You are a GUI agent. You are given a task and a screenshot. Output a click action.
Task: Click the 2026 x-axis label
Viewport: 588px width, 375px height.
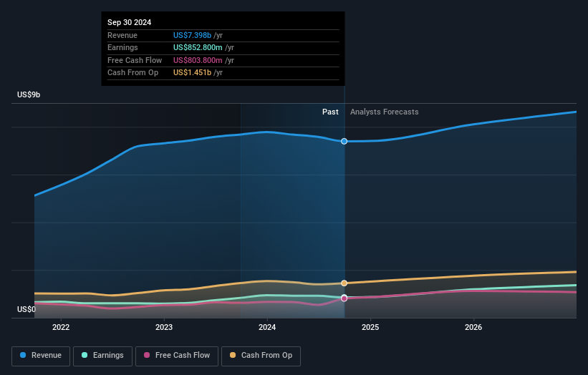[473, 327]
